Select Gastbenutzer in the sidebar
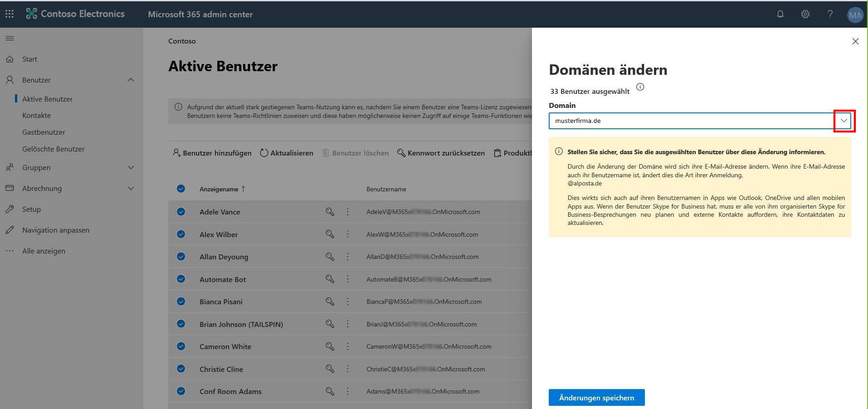The height and width of the screenshot is (409, 868). 44,132
